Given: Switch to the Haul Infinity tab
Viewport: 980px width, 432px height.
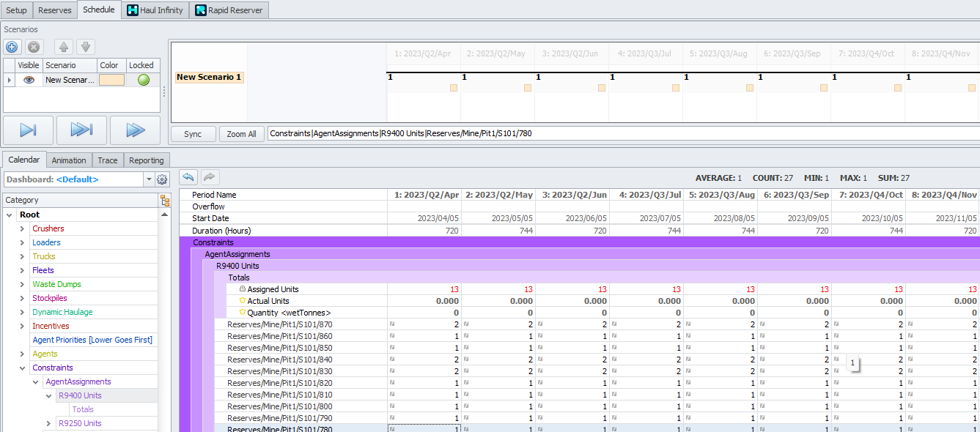Looking at the screenshot, I should (155, 10).
